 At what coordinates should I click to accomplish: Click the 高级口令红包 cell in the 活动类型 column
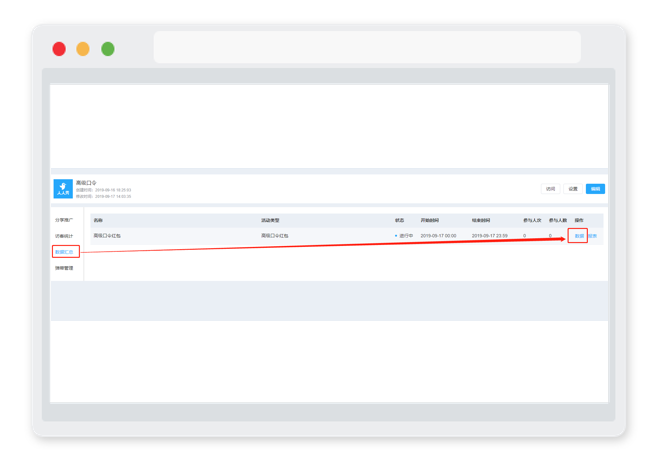coord(274,236)
